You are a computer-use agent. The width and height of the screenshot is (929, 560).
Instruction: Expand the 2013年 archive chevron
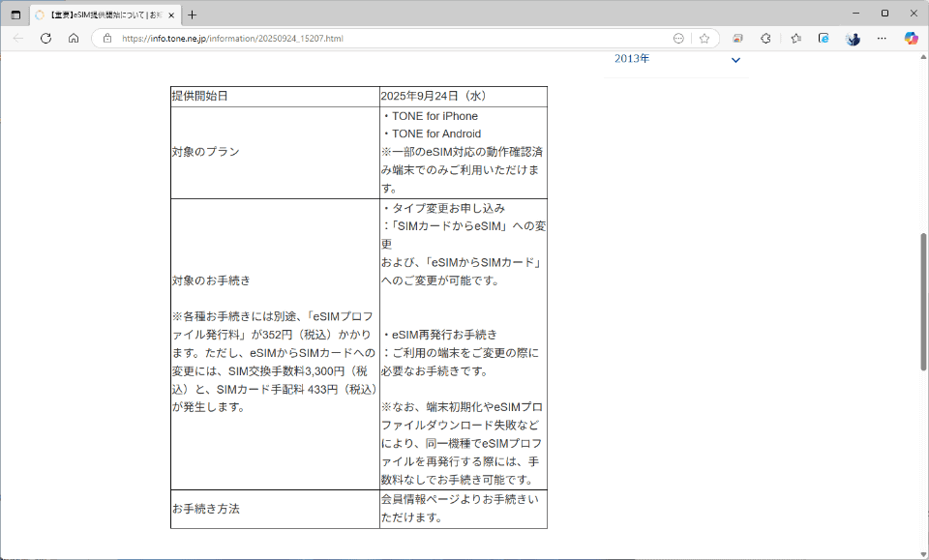click(x=735, y=60)
